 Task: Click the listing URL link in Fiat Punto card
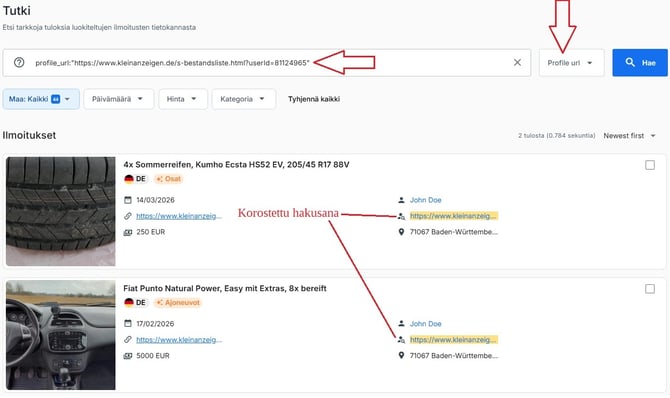pos(179,340)
